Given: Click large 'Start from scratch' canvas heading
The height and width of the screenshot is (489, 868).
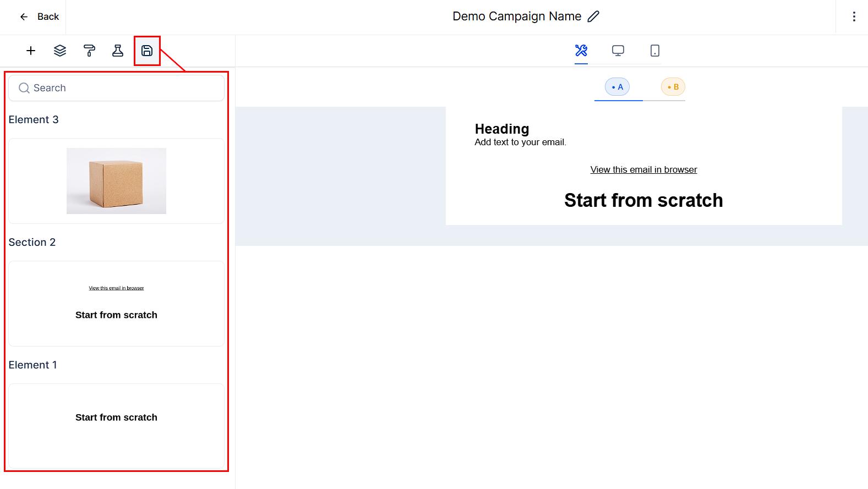Looking at the screenshot, I should tap(643, 200).
